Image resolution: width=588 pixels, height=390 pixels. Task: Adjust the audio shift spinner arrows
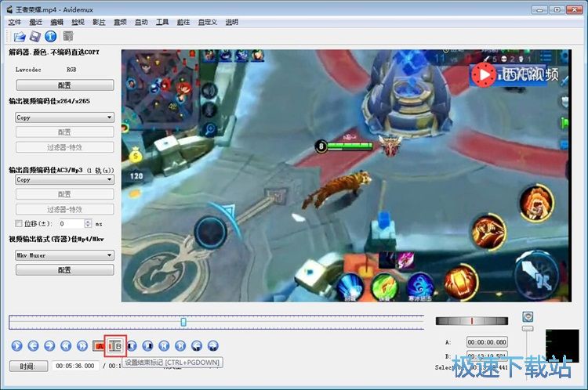(x=88, y=224)
